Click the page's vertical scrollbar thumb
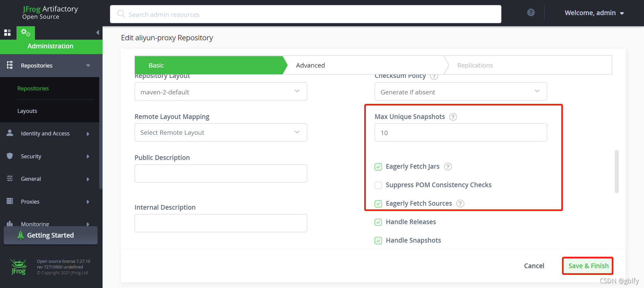Image resolution: width=644 pixels, height=288 pixels. (616, 171)
